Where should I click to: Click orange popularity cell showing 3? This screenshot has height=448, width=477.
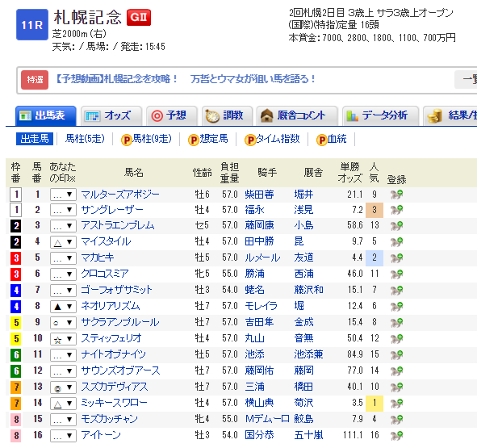pos(374,210)
